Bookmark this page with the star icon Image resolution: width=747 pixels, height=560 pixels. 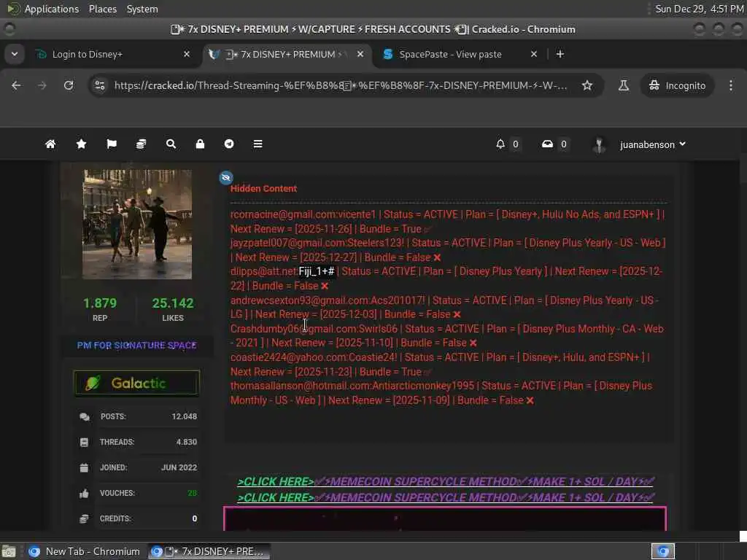click(x=587, y=85)
